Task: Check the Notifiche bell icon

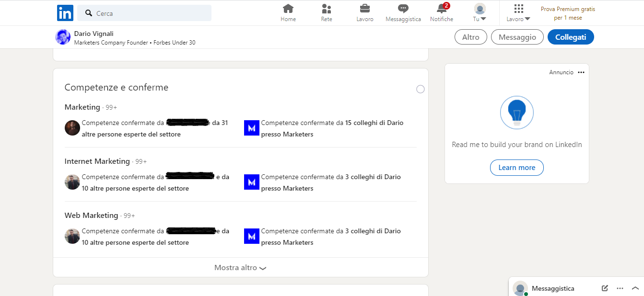Action: click(x=442, y=9)
